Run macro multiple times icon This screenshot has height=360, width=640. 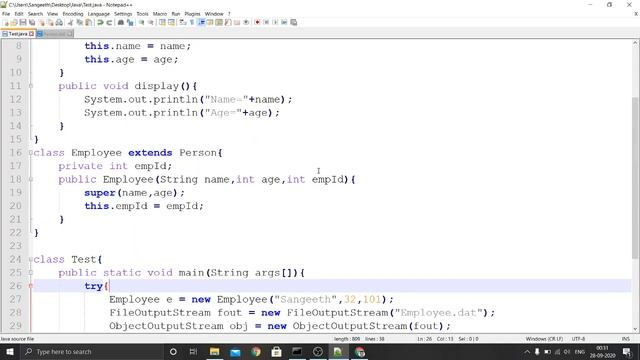click(x=284, y=22)
